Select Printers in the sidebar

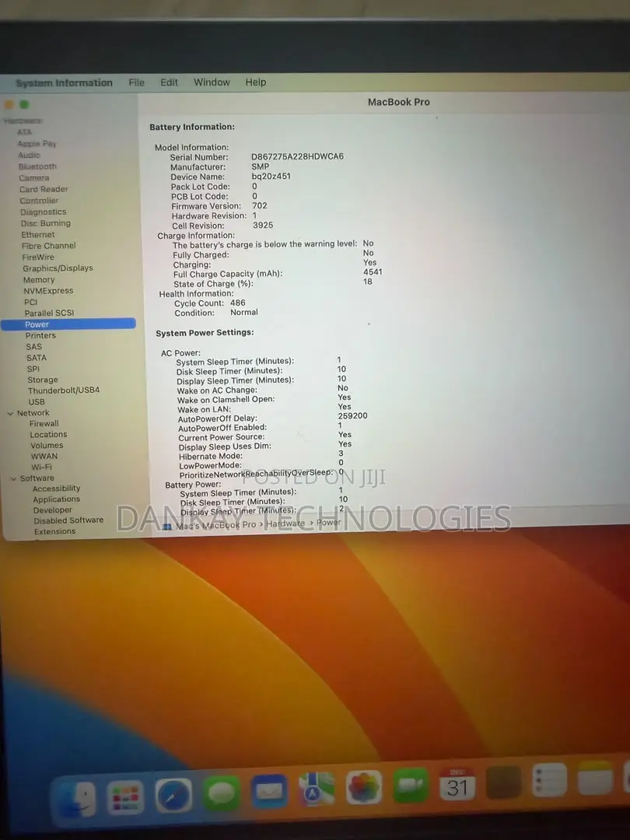tap(40, 336)
